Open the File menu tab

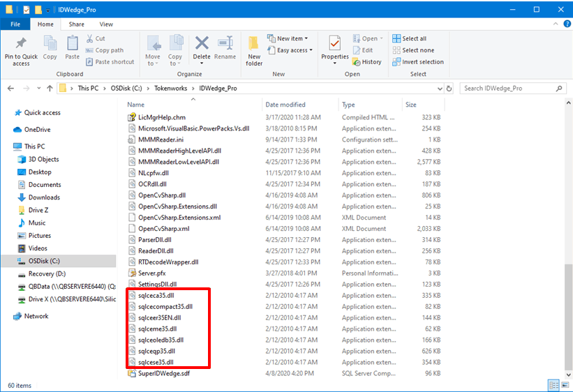pyautogui.click(x=15, y=24)
